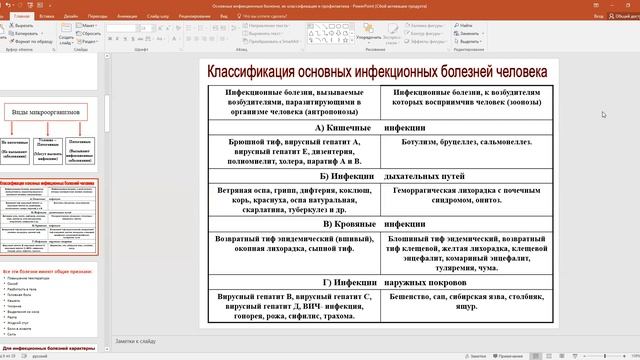Start slideshow from status bar icon

575,356
